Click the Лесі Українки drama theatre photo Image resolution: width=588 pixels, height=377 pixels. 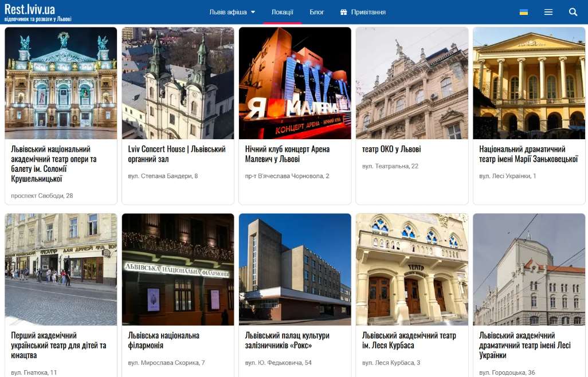pos(529,269)
